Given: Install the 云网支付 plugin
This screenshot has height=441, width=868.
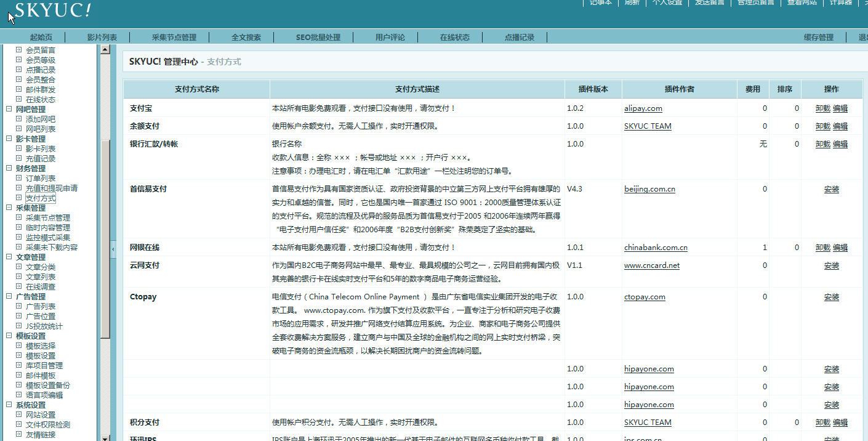Looking at the screenshot, I should click(x=832, y=265).
